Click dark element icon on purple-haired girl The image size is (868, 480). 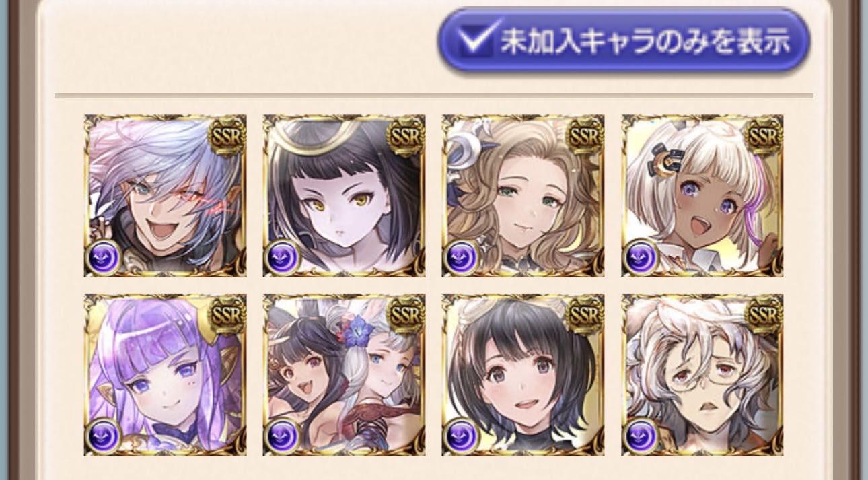[x=104, y=437]
